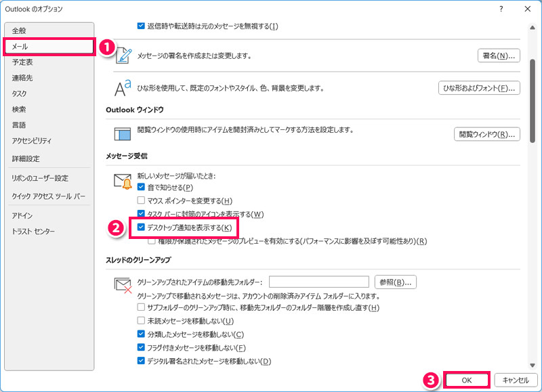The width and height of the screenshot is (542, 392).
Task: Click 参照(B)... browse button
Action: (396, 282)
